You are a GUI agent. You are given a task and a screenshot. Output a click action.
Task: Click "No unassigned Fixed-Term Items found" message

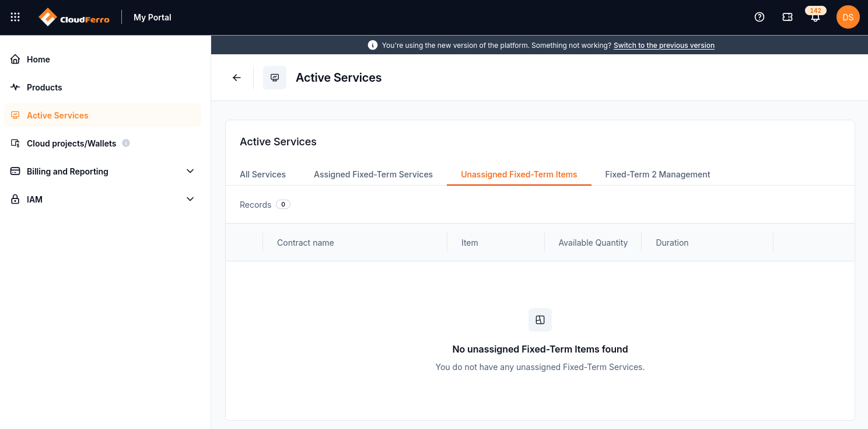coord(540,349)
